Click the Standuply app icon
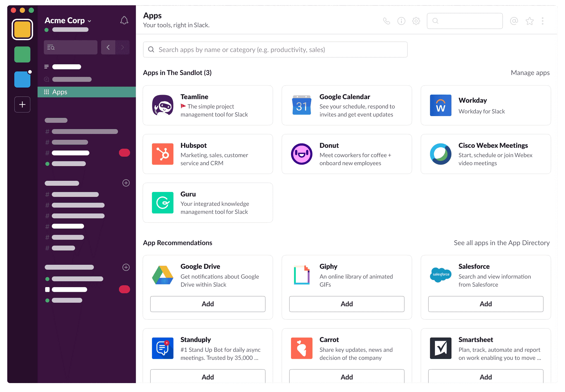Image resolution: width=565 pixels, height=392 pixels. [163, 348]
